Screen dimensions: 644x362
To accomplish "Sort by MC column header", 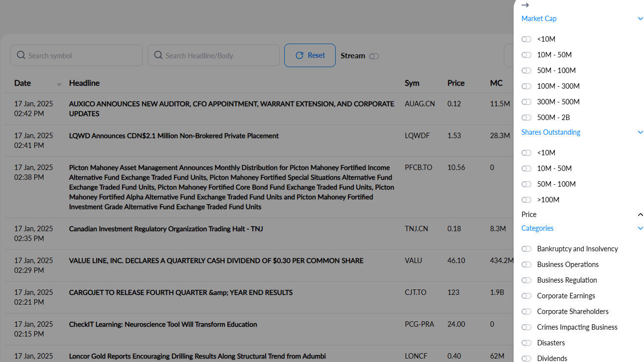I will tap(496, 83).
